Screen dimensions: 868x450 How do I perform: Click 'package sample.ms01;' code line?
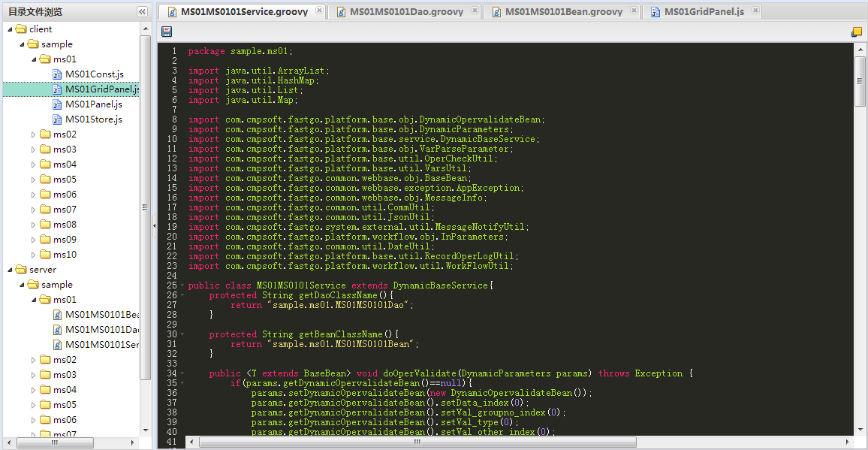pyautogui.click(x=240, y=52)
